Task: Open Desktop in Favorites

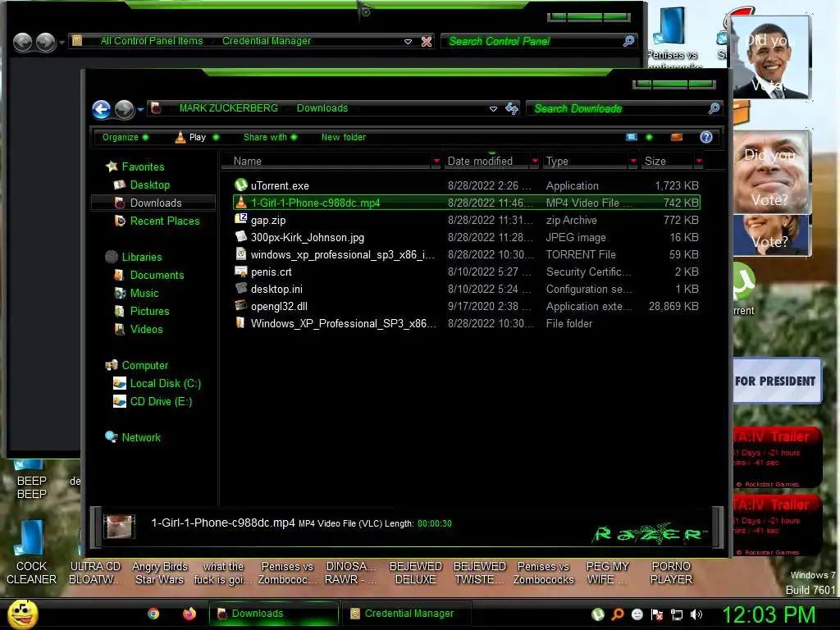Action: tap(149, 185)
